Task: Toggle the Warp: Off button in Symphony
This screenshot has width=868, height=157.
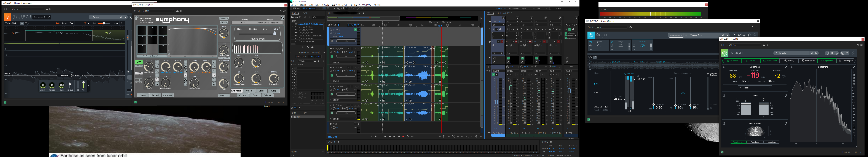Action: click(x=224, y=95)
